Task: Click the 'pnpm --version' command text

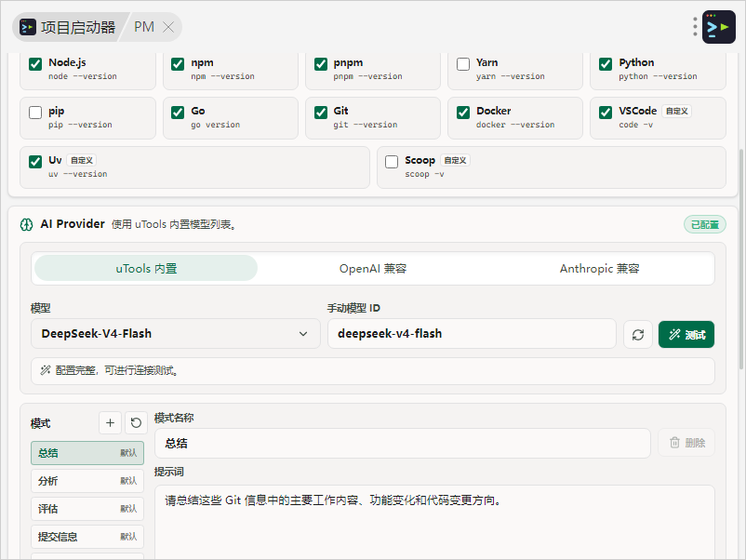Action: [367, 76]
